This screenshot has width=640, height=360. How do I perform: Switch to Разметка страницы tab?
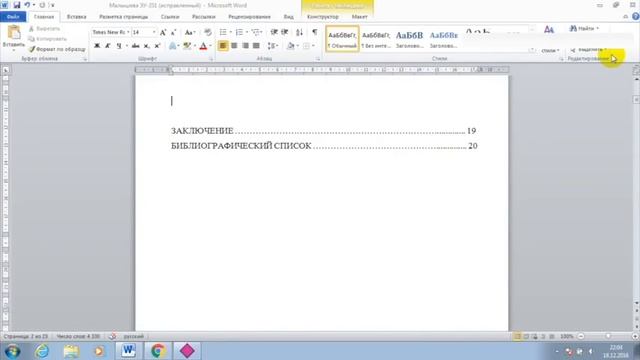[124, 17]
